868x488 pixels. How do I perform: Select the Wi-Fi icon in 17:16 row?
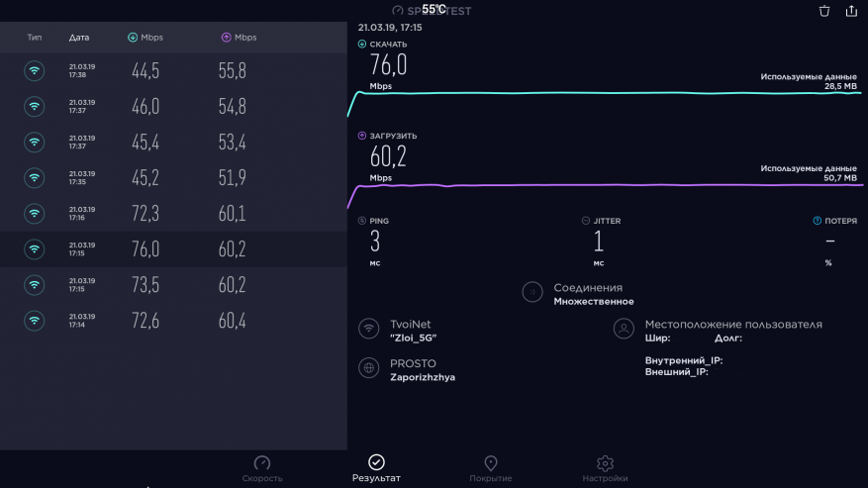coord(35,213)
